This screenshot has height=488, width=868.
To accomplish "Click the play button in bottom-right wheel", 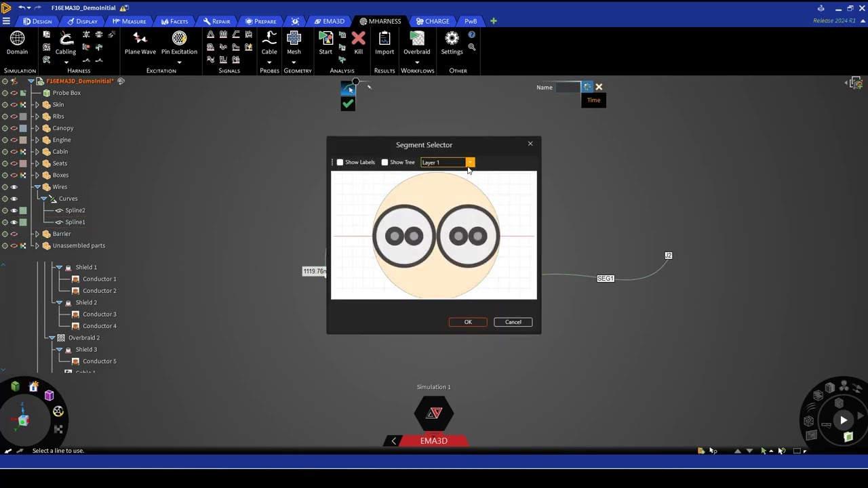I will pyautogui.click(x=843, y=420).
